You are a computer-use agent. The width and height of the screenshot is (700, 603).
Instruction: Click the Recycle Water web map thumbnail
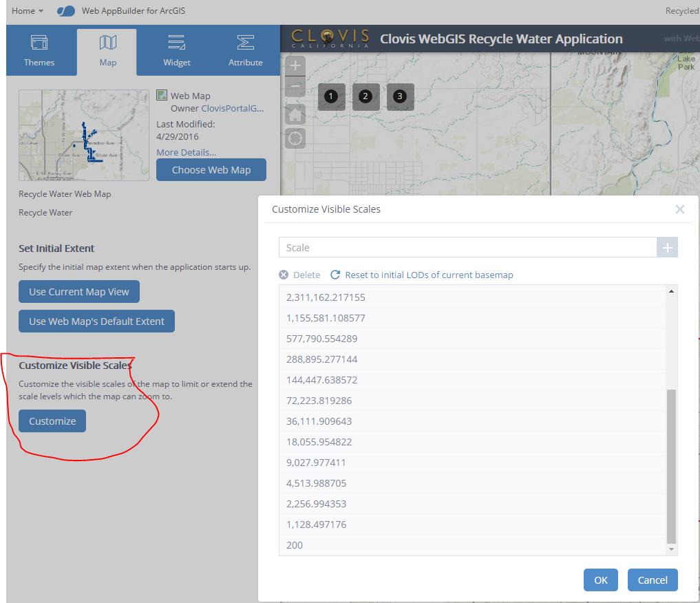coord(84,135)
